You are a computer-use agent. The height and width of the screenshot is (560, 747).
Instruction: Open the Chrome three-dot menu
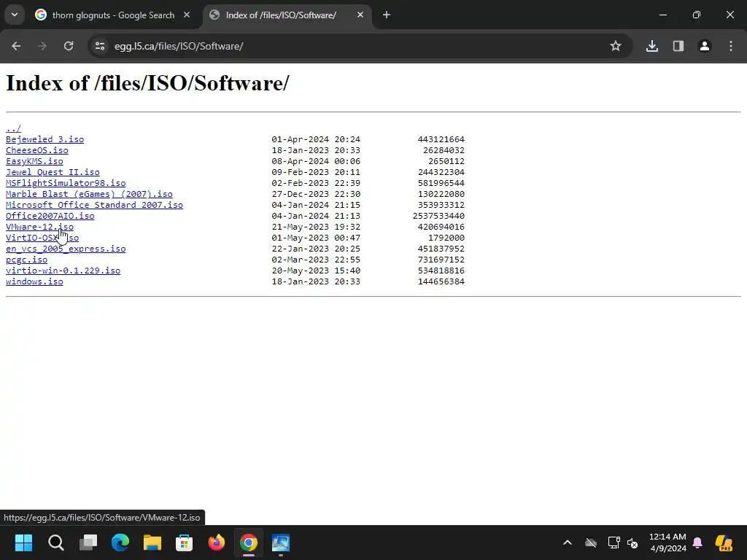(731, 46)
